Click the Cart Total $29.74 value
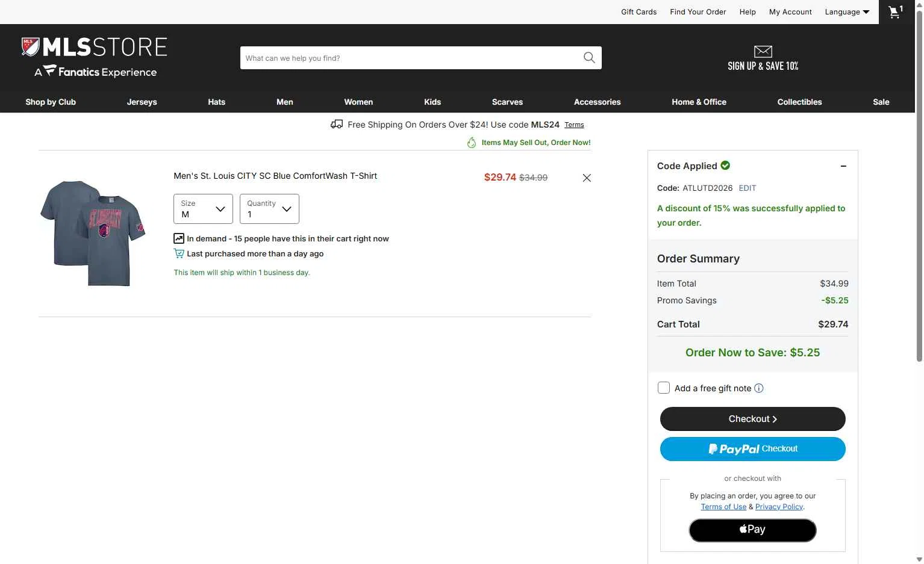The height and width of the screenshot is (564, 924). (833, 324)
